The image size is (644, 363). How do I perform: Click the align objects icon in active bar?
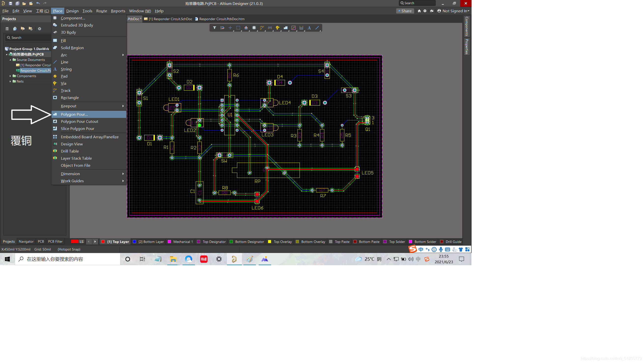coord(246,28)
